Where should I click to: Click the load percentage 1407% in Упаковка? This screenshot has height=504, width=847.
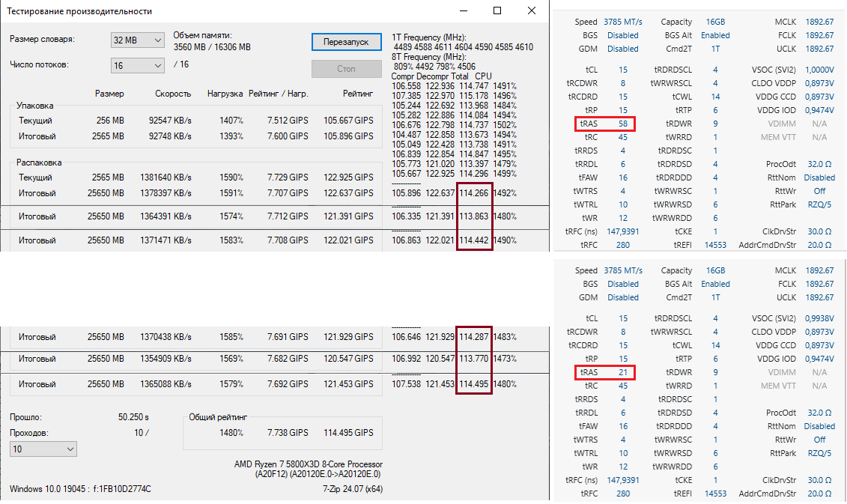click(x=231, y=121)
